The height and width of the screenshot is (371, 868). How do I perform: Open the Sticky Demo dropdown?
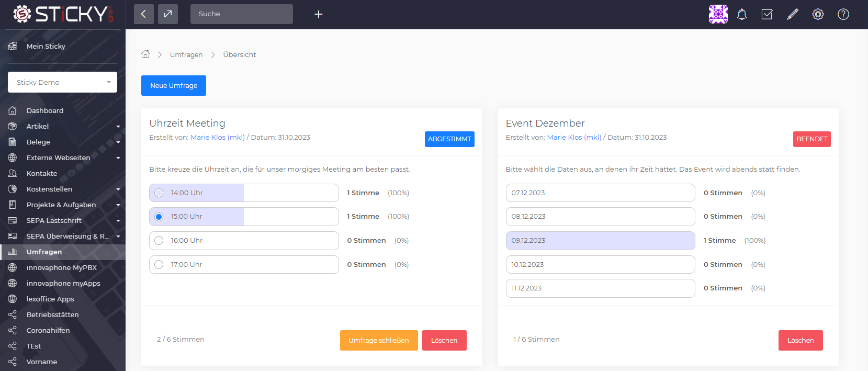point(62,82)
